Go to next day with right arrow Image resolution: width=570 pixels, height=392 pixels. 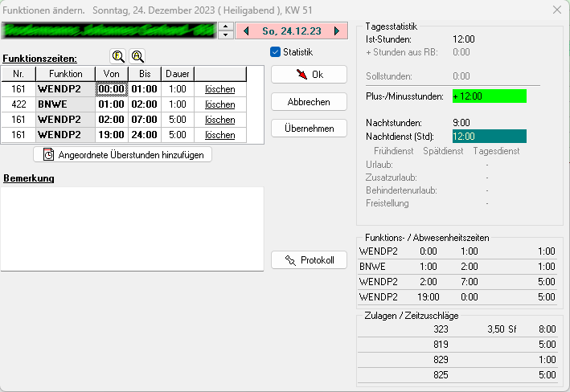point(337,31)
